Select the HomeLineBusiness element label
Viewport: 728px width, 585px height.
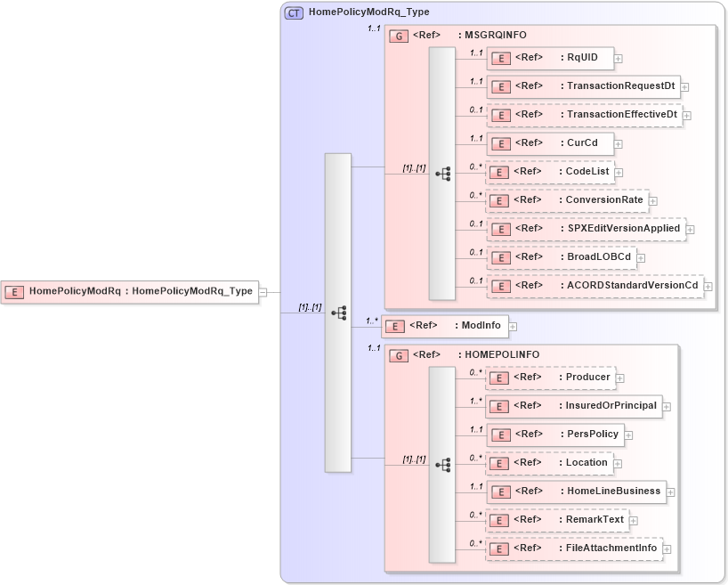click(612, 491)
